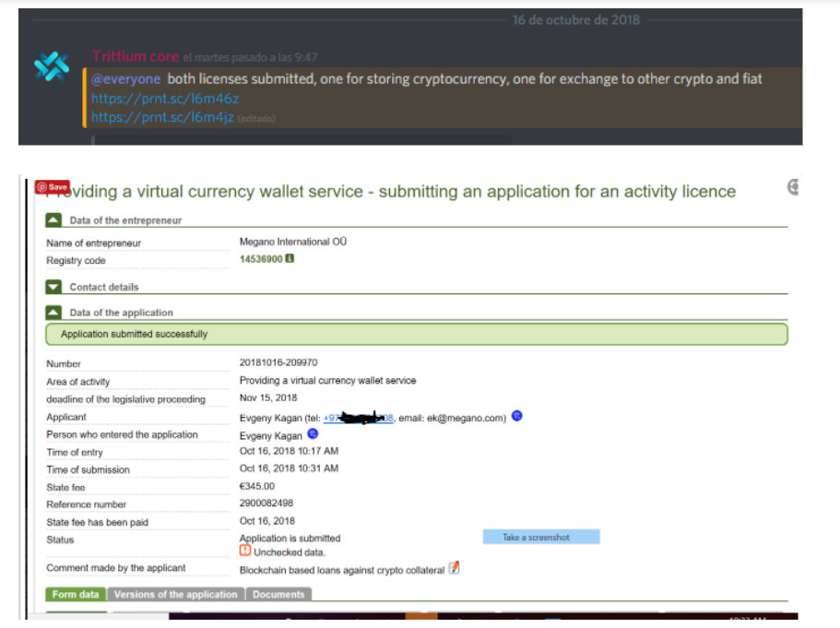Click the message timestamp el martes pasado
The height and width of the screenshot is (628, 840).
250,57
